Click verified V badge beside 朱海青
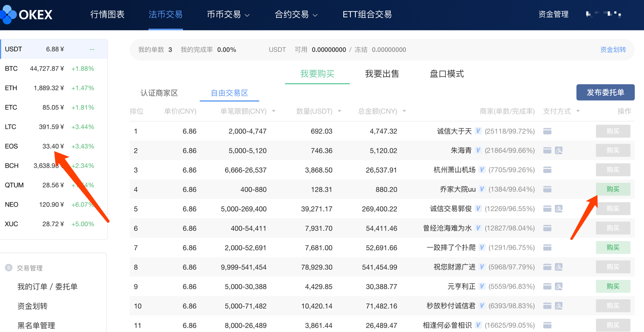Viewport: 644px width, 332px height. pyautogui.click(x=478, y=150)
